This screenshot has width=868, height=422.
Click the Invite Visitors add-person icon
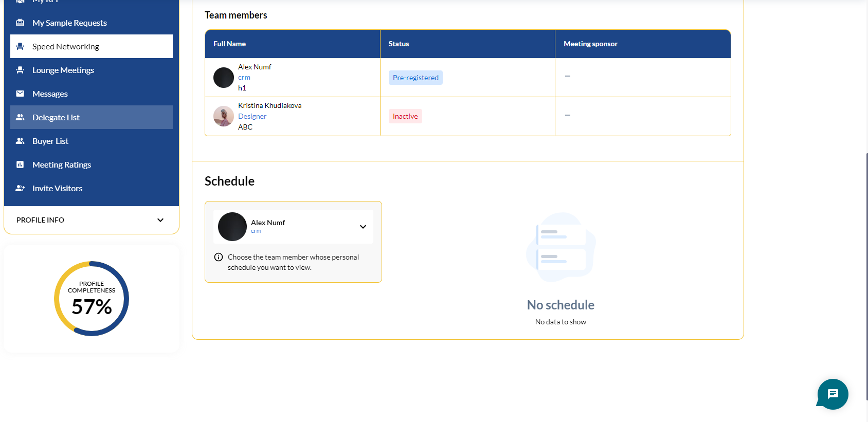click(x=20, y=188)
